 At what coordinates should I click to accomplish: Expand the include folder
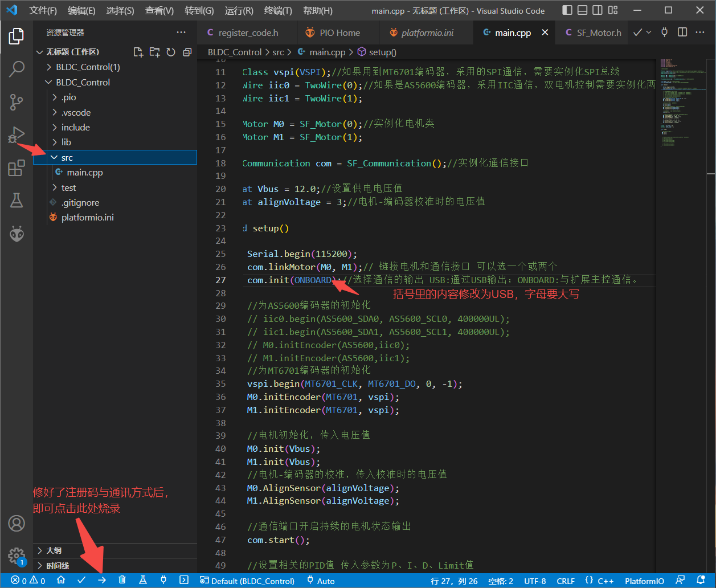(x=75, y=127)
